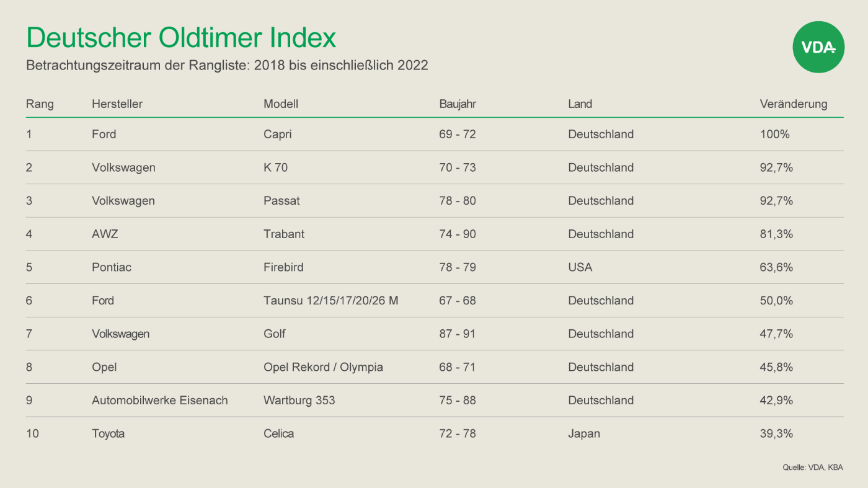The image size is (868, 488).
Task: Click the 'Japan' country cell
Action: point(584,433)
